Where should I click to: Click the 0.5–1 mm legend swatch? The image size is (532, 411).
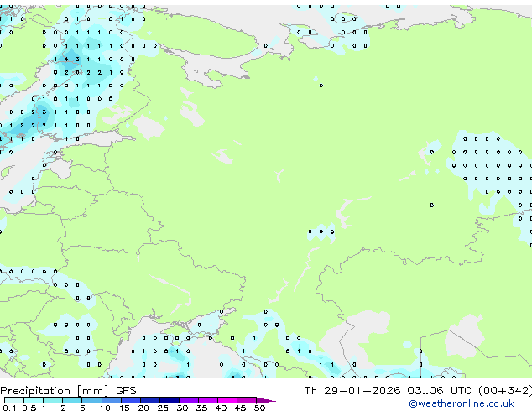tap(34, 400)
